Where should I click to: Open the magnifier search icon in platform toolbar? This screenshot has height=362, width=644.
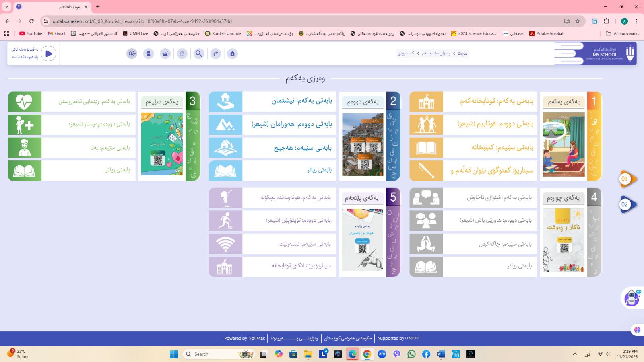click(199, 53)
